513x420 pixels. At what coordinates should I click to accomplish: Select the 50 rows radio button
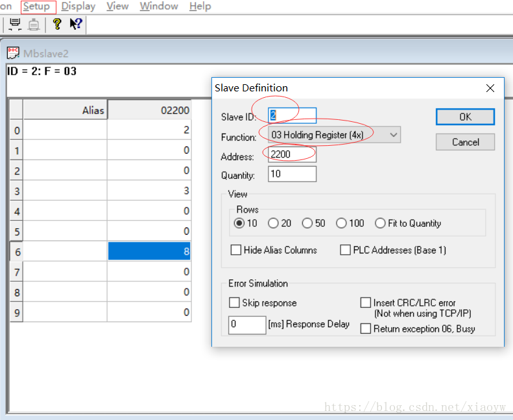pos(307,223)
